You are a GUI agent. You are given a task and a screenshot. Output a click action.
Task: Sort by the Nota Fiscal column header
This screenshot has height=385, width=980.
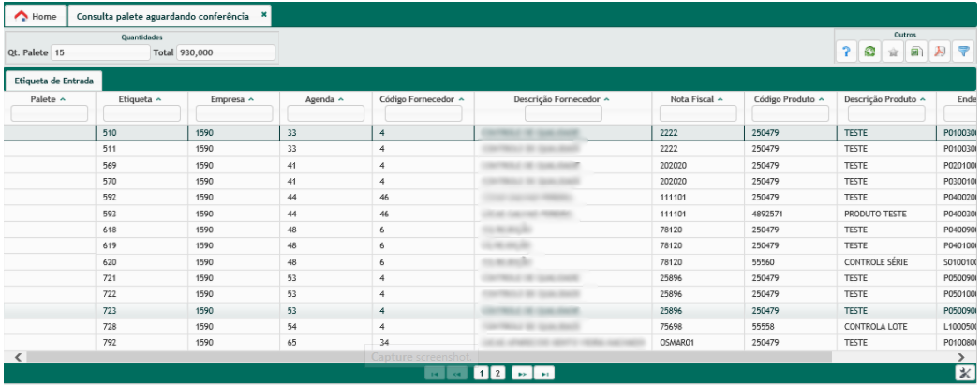[x=697, y=98]
